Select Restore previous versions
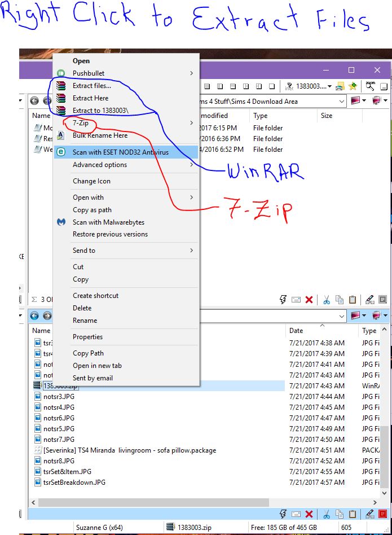This screenshot has width=392, height=535. click(110, 234)
